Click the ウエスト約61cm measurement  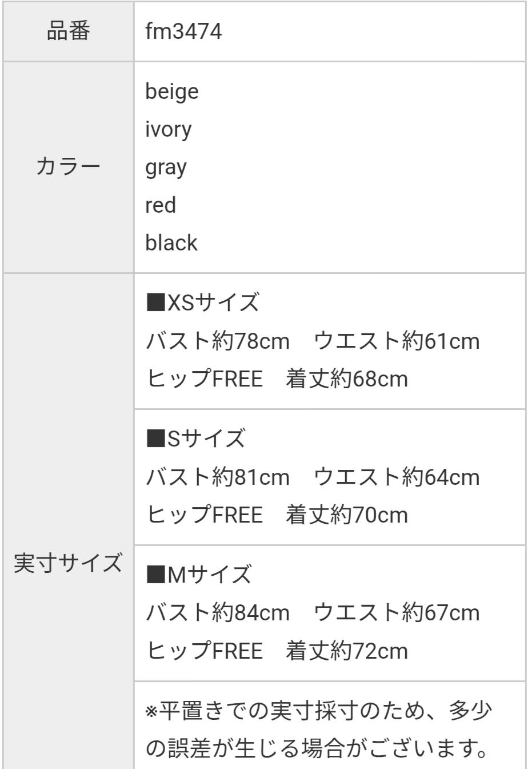397,341
